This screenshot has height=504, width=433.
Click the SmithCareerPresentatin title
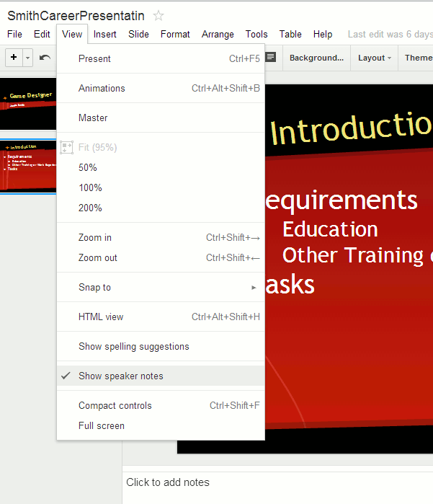76,16
